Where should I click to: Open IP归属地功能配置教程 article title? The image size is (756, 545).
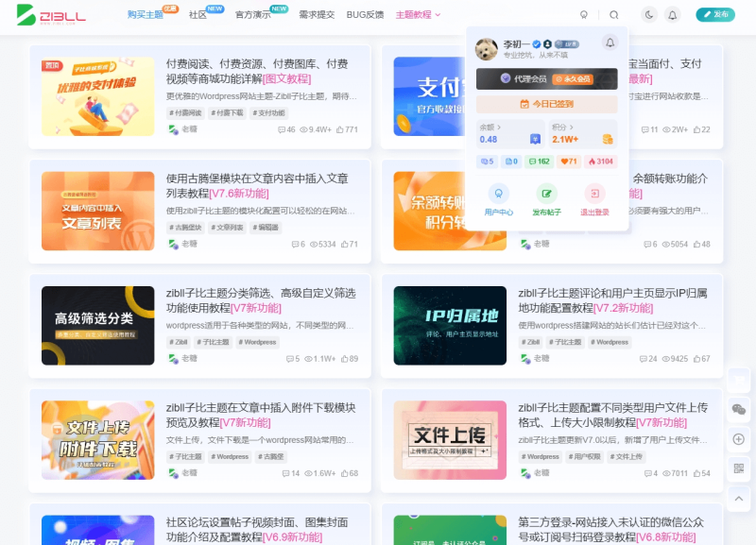[x=612, y=300]
